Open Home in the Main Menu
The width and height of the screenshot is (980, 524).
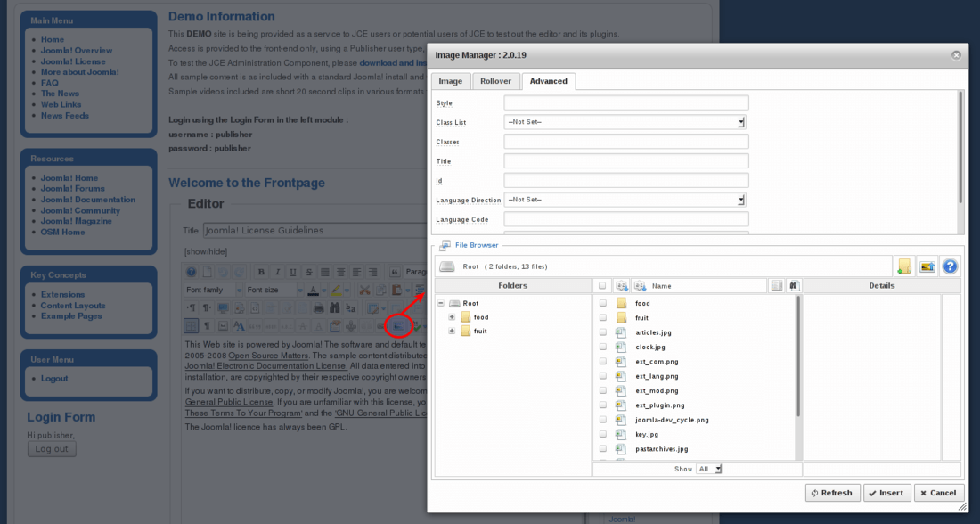click(x=53, y=39)
